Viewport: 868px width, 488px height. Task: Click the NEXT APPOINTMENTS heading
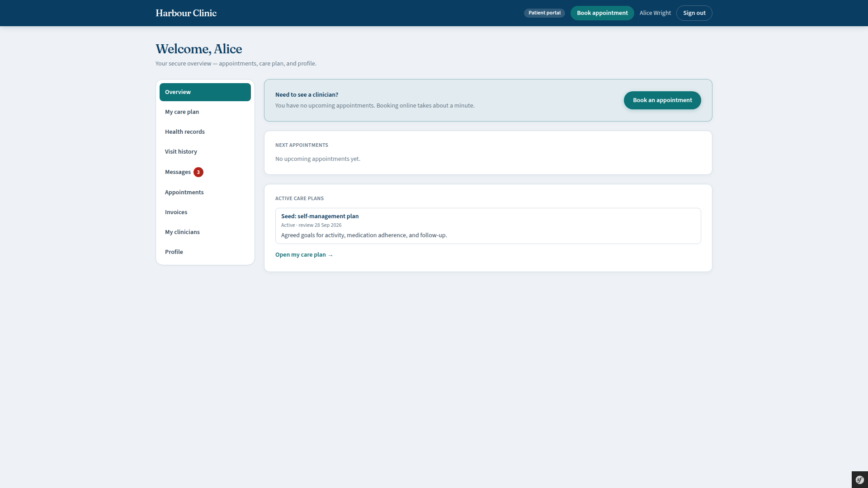click(302, 145)
